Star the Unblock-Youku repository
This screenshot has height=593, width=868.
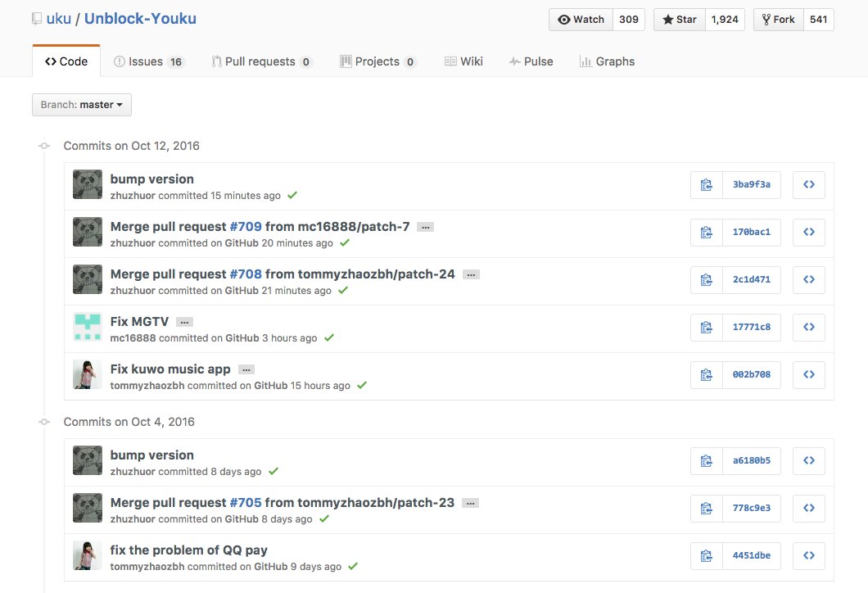click(679, 20)
